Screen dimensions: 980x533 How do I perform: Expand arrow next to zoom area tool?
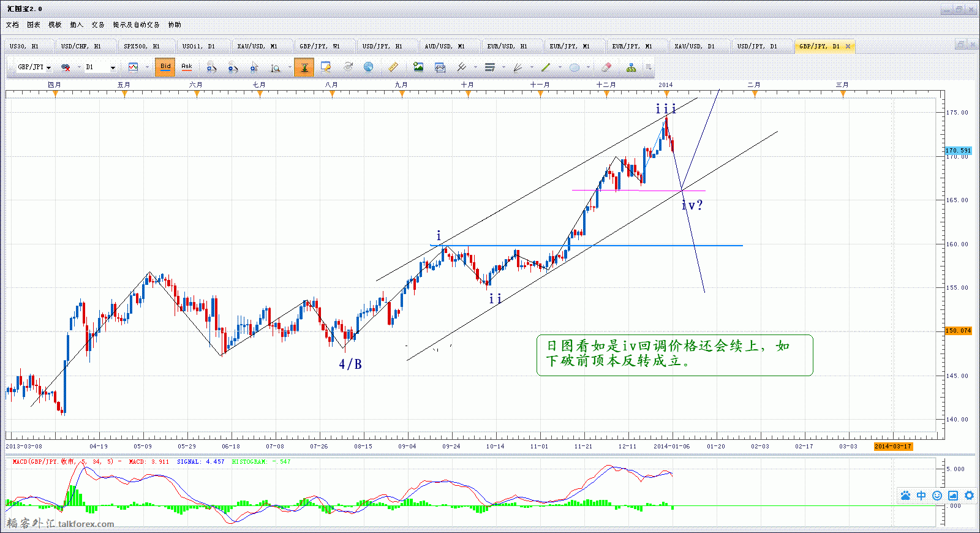[290, 67]
